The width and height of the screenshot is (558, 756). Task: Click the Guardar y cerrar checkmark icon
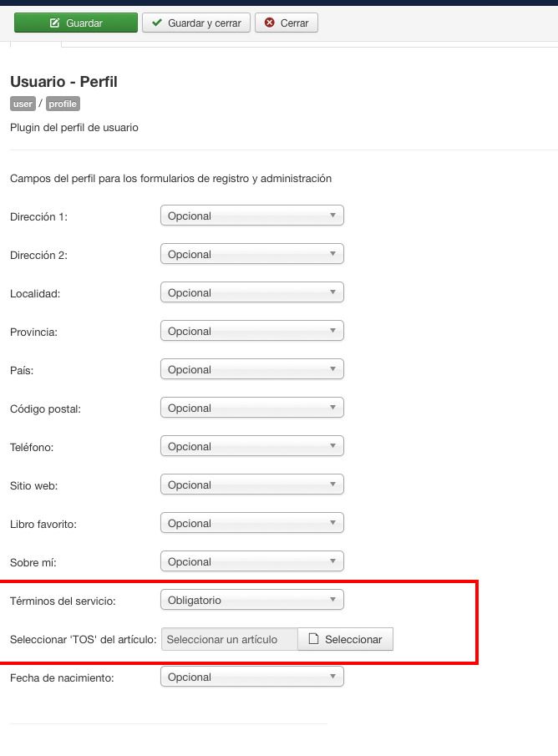pos(157,23)
